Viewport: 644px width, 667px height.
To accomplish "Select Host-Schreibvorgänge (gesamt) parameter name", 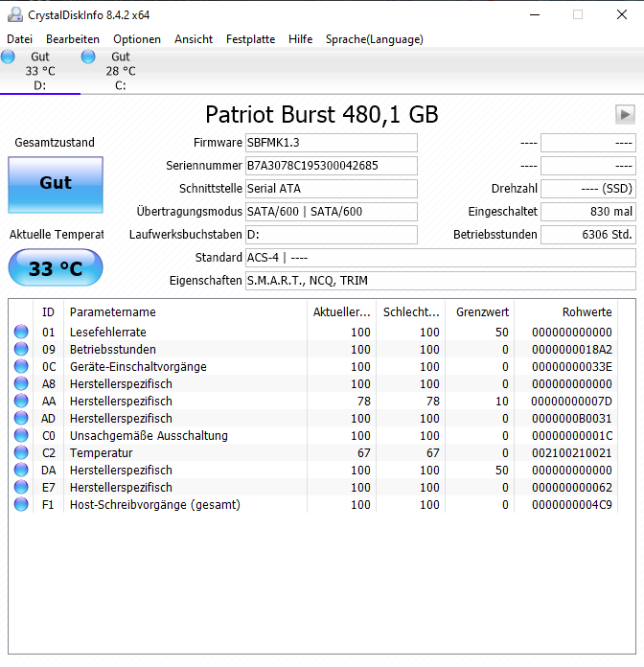I will (x=155, y=504).
